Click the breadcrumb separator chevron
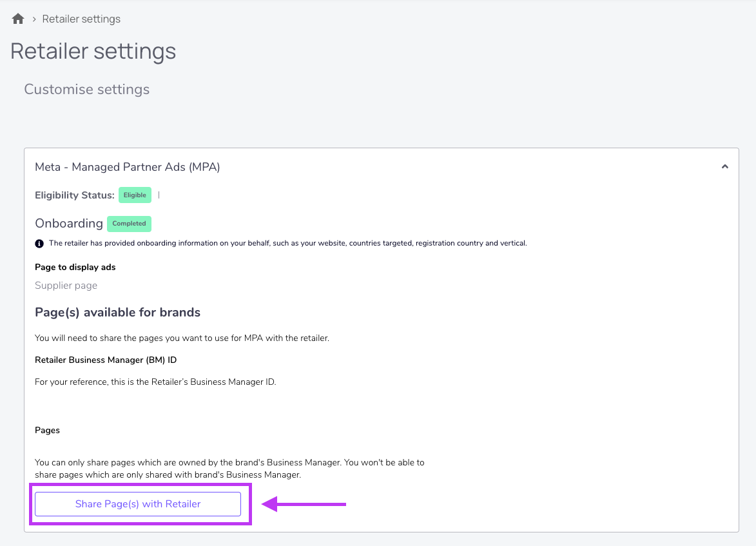Viewport: 756px width, 546px height. (34, 19)
